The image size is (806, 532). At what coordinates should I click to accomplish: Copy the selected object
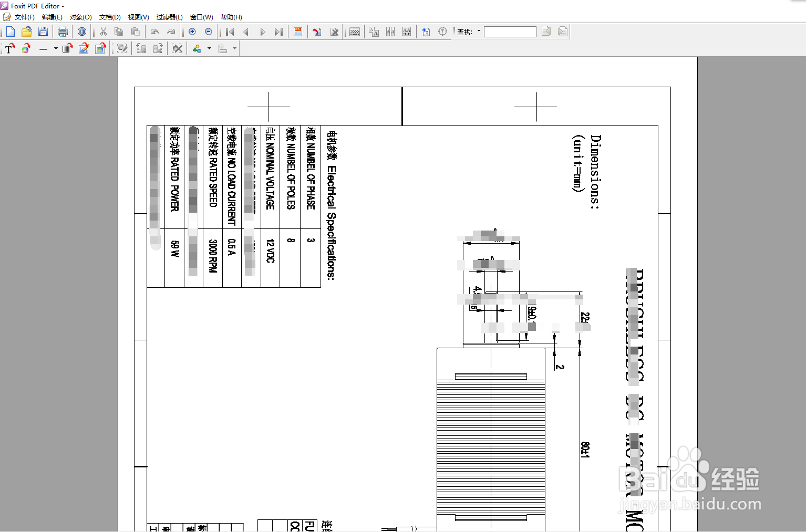[119, 32]
